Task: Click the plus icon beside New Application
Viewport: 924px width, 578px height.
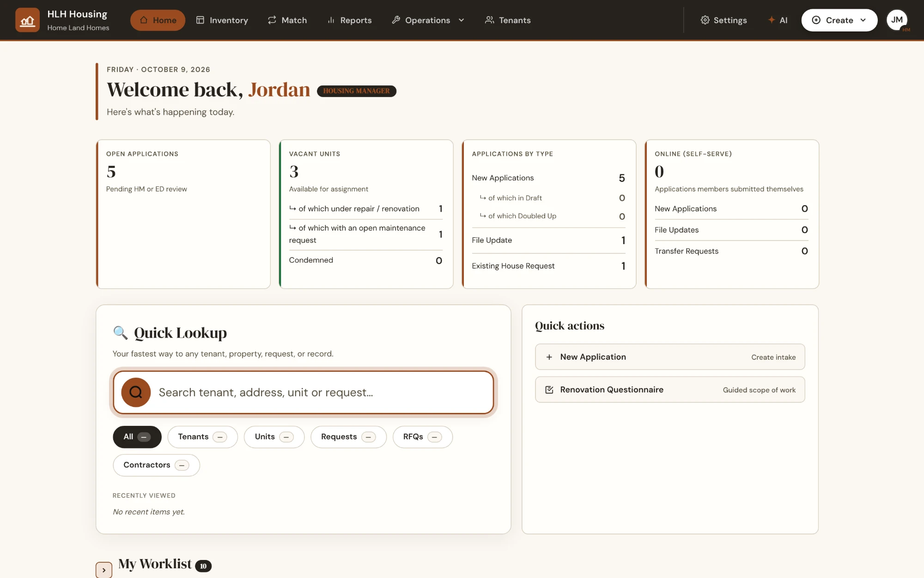Action: (x=549, y=357)
